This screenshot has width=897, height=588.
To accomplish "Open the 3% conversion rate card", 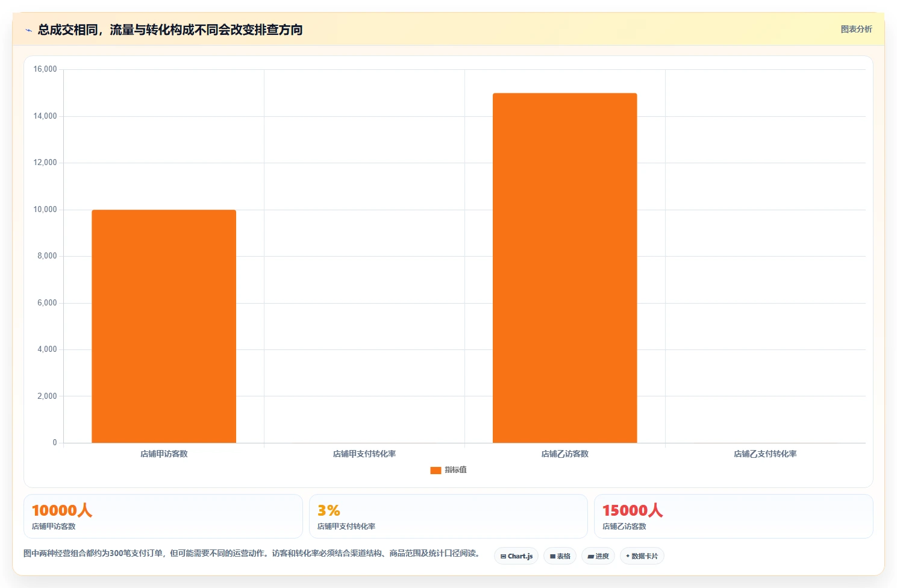I will pyautogui.click(x=448, y=516).
